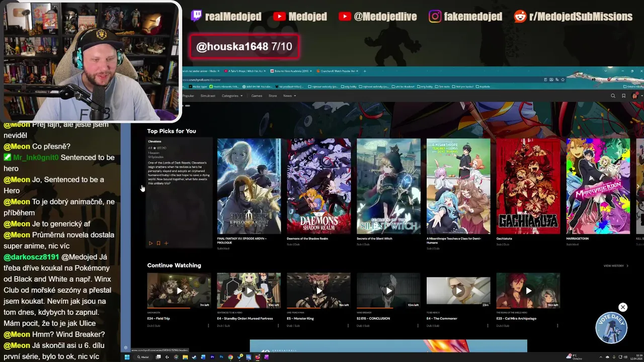Open the Hacker typer bookmark
This screenshot has height=362, width=644.
coord(197,86)
